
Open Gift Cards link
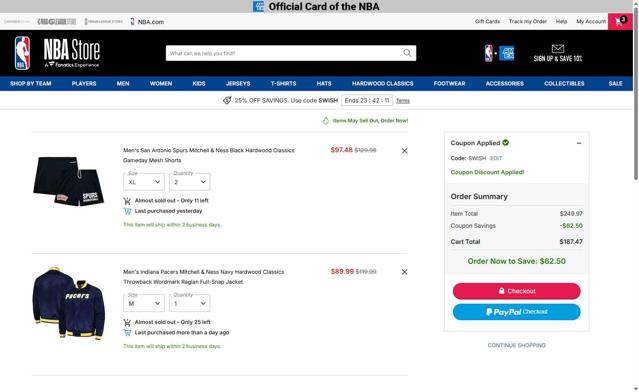point(487,22)
